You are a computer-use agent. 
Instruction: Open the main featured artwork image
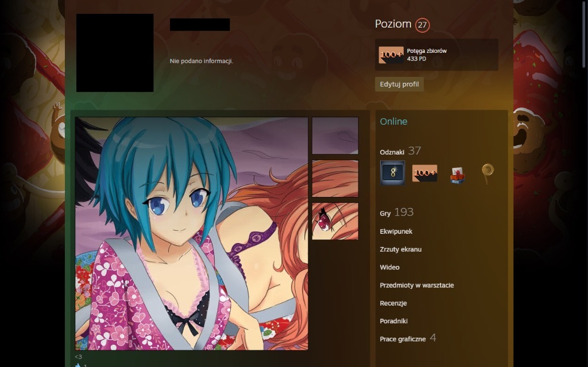tap(192, 233)
